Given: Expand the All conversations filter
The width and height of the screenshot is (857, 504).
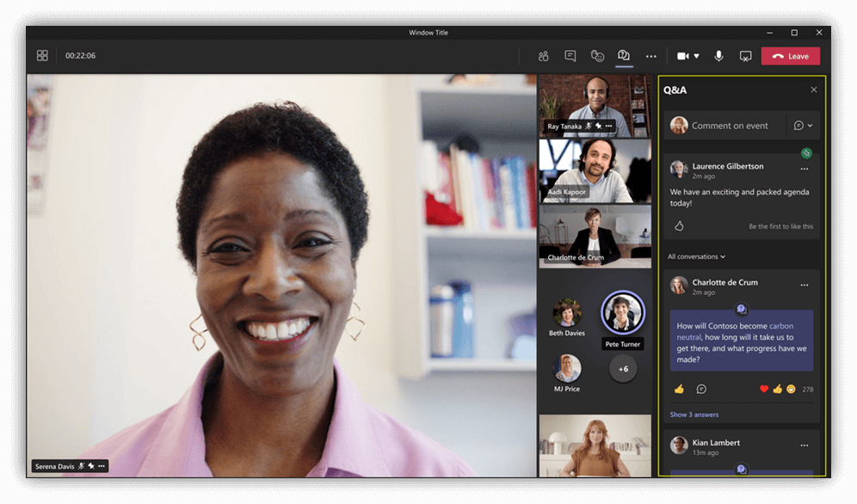Looking at the screenshot, I should pos(696,256).
